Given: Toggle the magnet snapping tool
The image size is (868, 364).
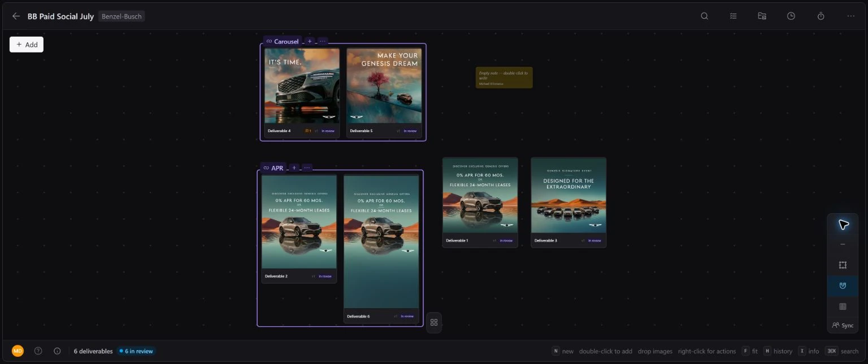Looking at the screenshot, I should [843, 286].
